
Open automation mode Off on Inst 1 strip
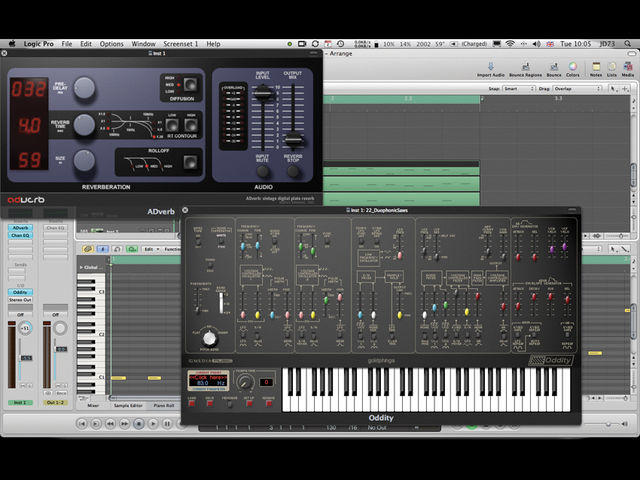[20, 315]
